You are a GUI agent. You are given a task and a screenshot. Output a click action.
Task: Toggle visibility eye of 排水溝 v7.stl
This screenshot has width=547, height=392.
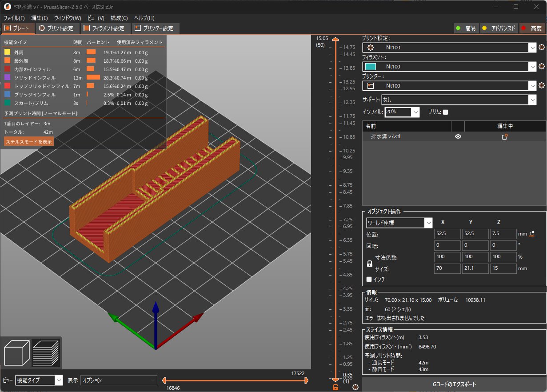[x=458, y=137]
